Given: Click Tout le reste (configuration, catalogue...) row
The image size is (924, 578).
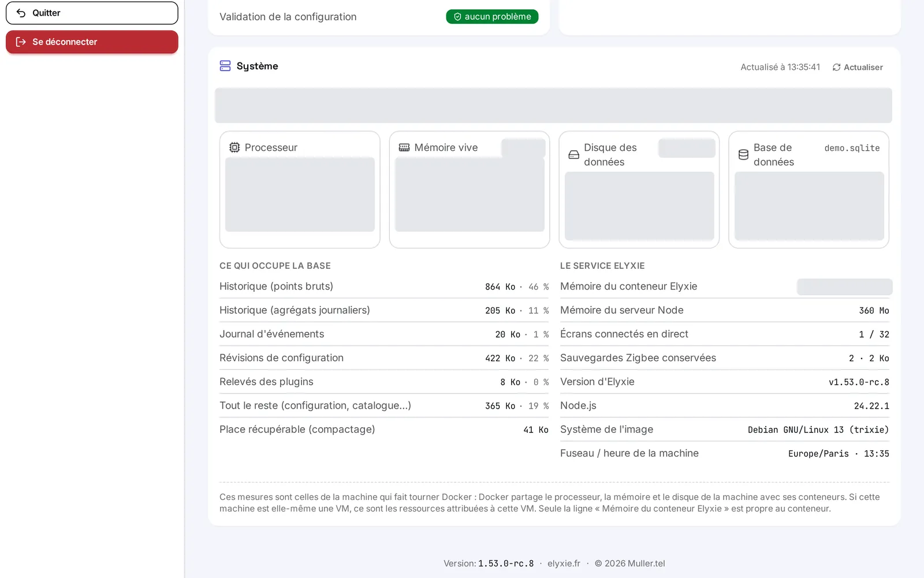Looking at the screenshot, I should click(384, 405).
